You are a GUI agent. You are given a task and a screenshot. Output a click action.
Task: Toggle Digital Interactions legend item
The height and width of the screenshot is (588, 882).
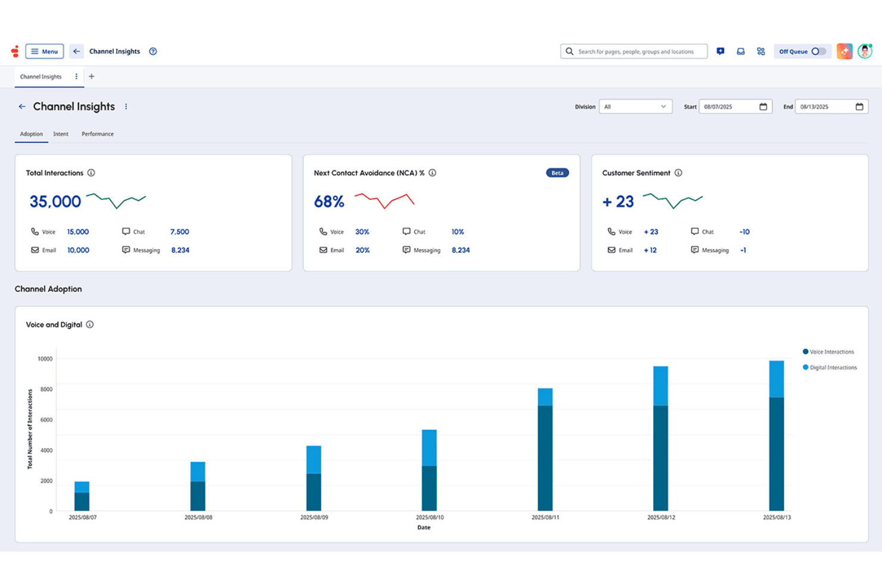[830, 368]
